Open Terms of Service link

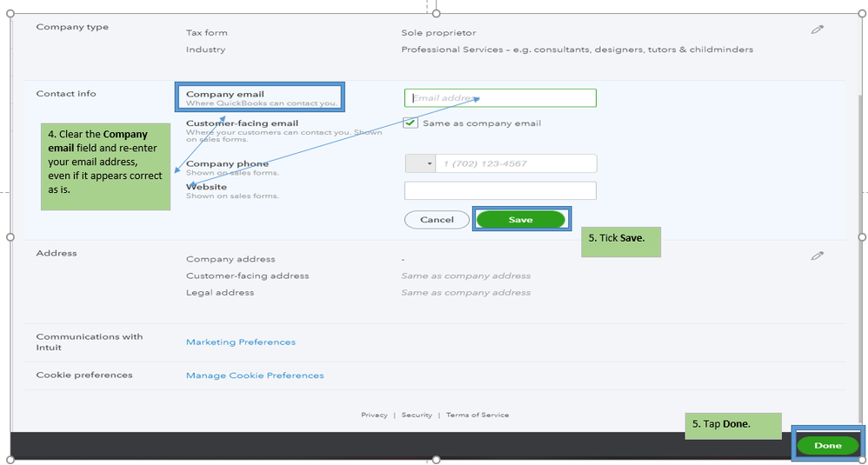point(477,415)
